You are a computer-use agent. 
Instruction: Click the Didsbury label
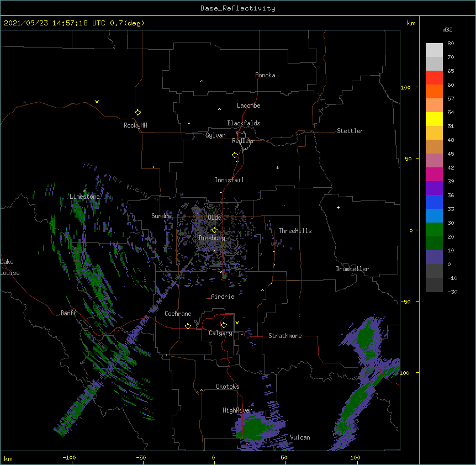click(211, 238)
